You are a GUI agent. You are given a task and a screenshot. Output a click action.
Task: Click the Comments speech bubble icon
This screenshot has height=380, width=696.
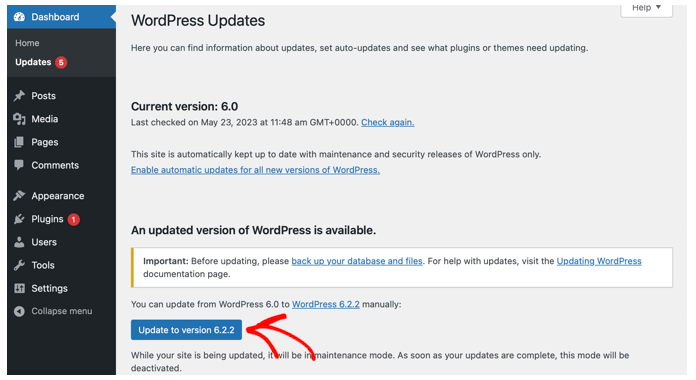click(19, 165)
